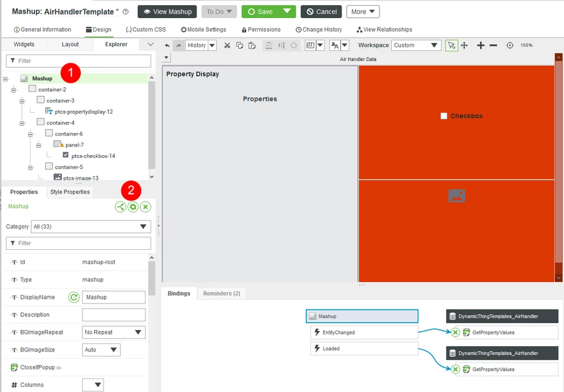
Task: Click the Loaded event in Bindings
Action: (364, 349)
